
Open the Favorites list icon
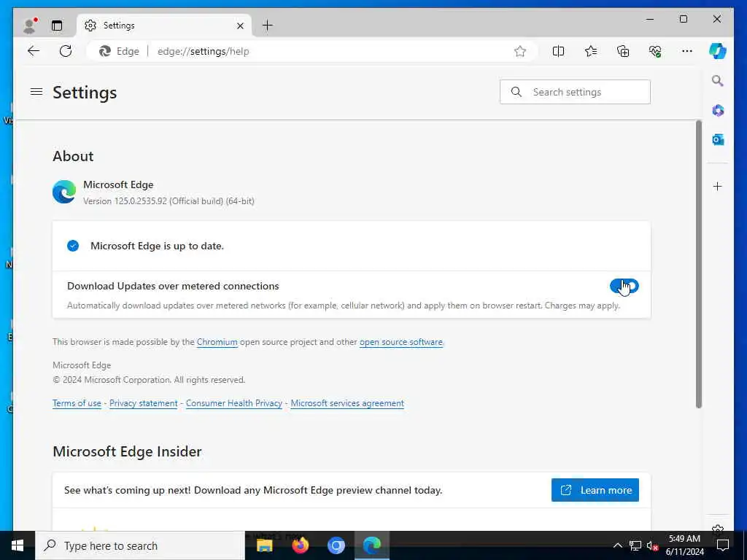pos(591,51)
